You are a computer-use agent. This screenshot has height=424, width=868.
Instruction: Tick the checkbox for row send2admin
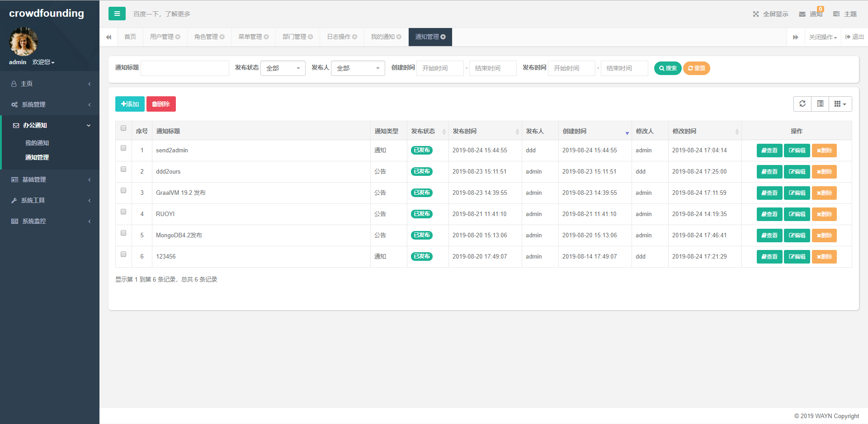[123, 148]
